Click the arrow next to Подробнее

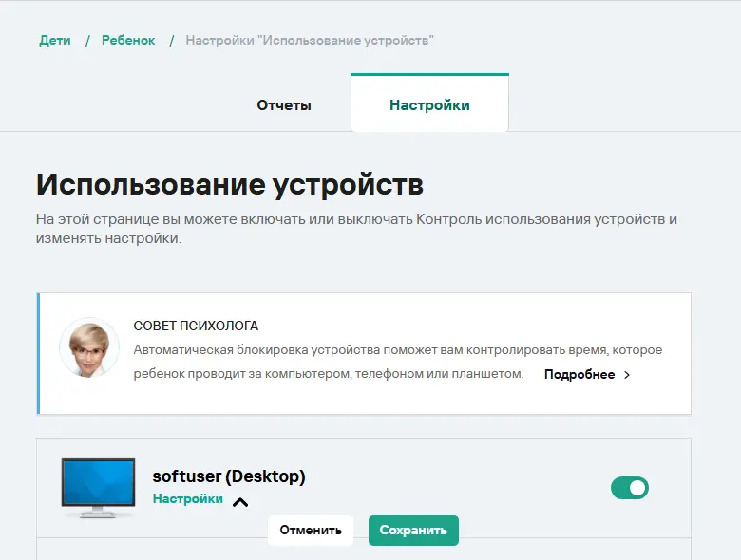627,375
